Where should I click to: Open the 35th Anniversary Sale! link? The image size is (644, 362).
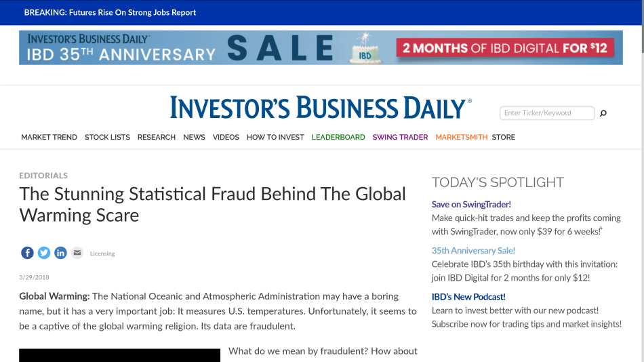coord(473,251)
